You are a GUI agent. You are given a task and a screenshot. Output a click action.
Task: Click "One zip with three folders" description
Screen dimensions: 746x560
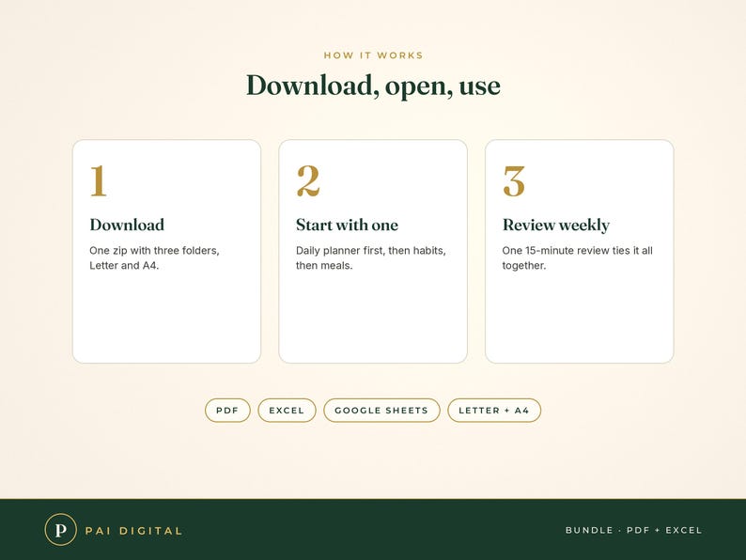[x=154, y=257]
